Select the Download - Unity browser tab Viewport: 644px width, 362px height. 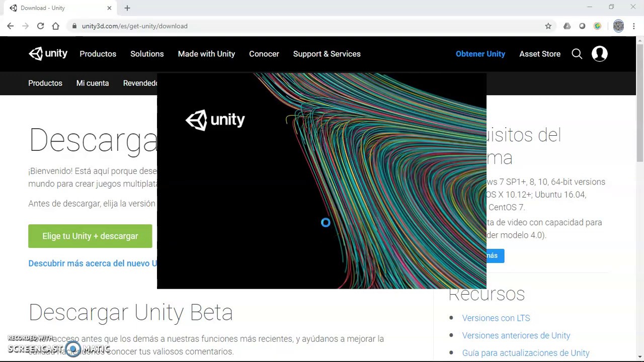(60, 8)
